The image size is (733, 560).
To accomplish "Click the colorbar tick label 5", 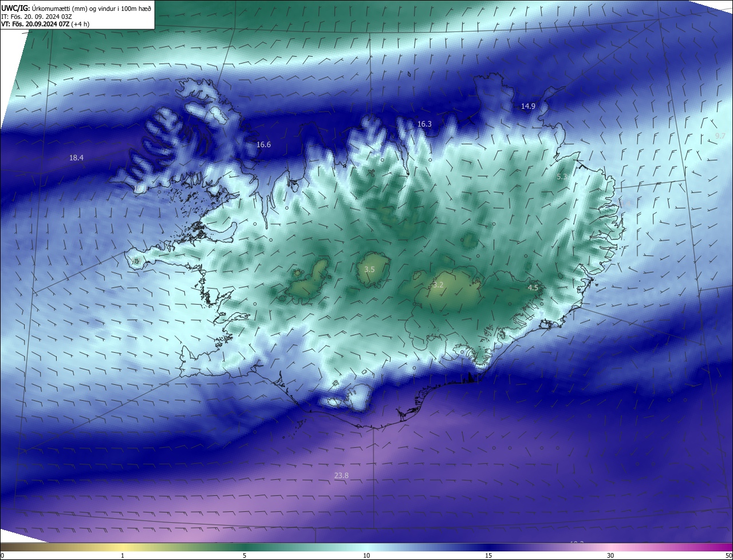I will point(245,555).
